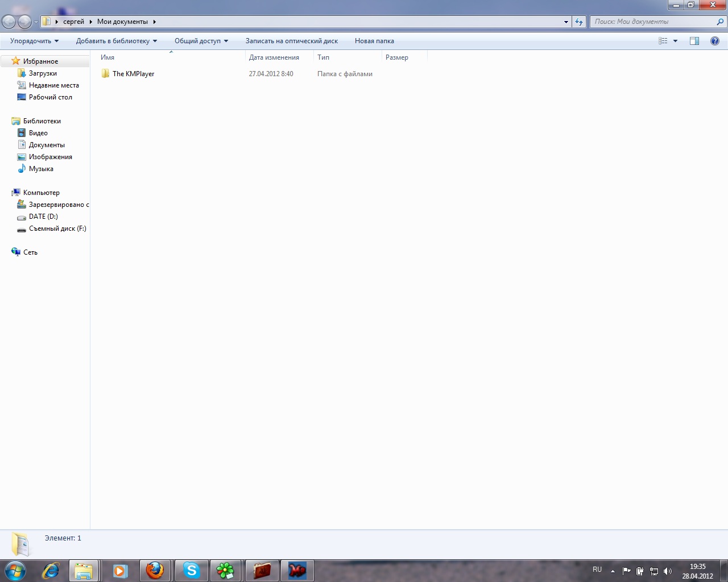
Task: Open the address bar history dropdown
Action: [566, 22]
